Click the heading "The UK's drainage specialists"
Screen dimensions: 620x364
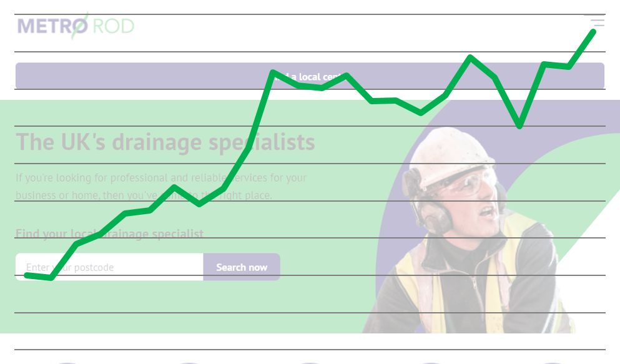[x=165, y=142]
